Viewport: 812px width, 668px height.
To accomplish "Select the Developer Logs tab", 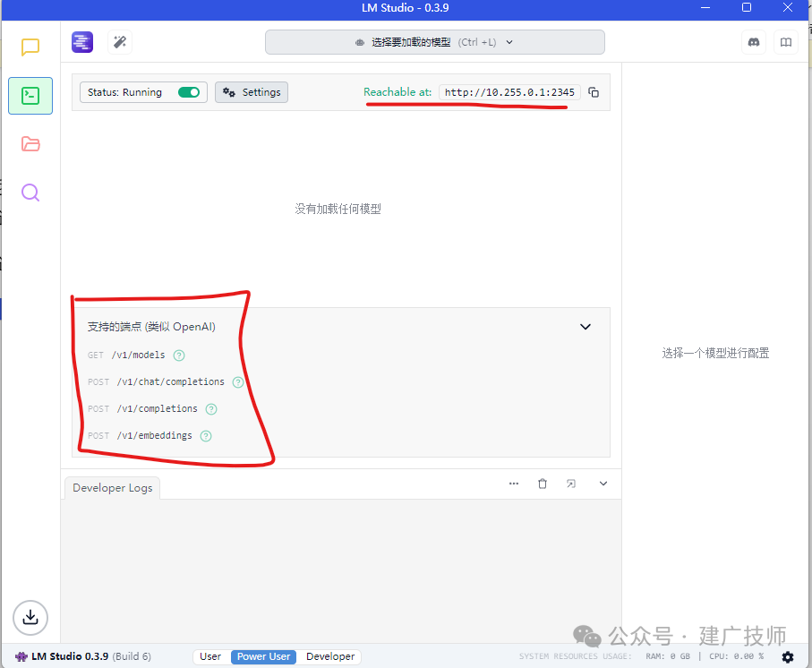I will [113, 488].
